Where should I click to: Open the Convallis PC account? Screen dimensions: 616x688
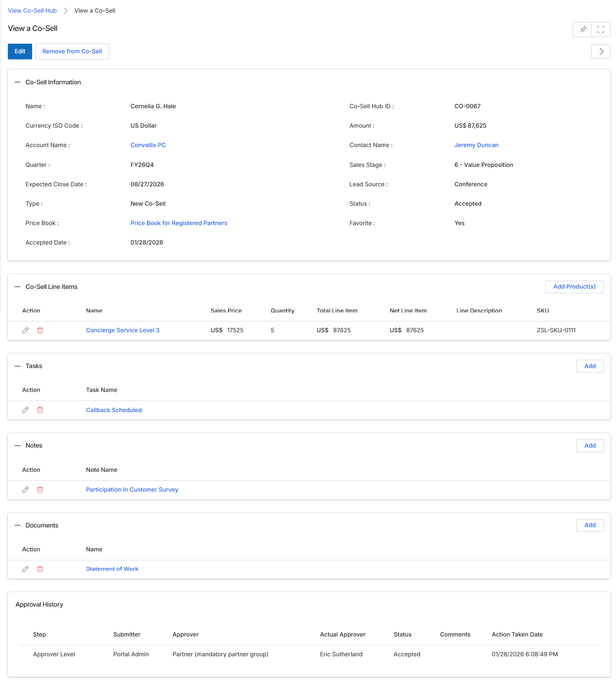click(148, 145)
